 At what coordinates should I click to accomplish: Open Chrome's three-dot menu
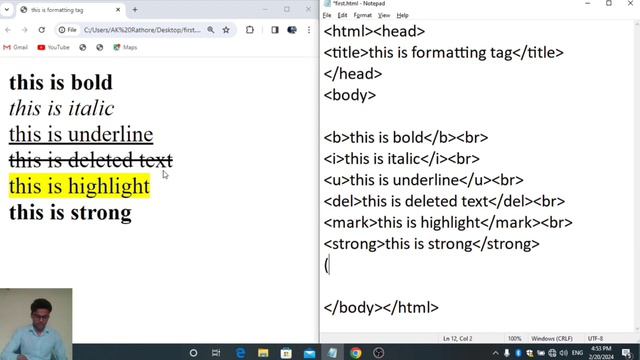[x=309, y=30]
